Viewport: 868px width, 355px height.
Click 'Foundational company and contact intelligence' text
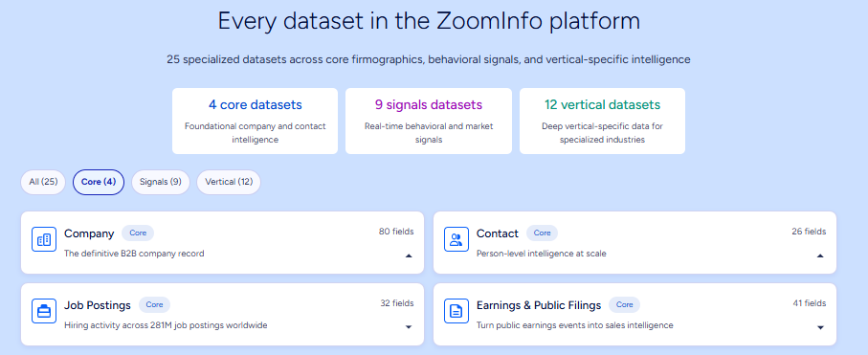(256, 133)
